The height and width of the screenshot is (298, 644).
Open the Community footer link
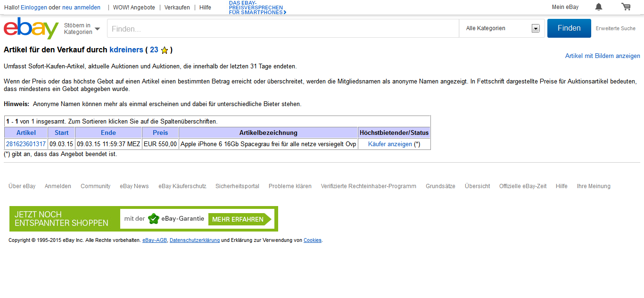pyautogui.click(x=96, y=186)
